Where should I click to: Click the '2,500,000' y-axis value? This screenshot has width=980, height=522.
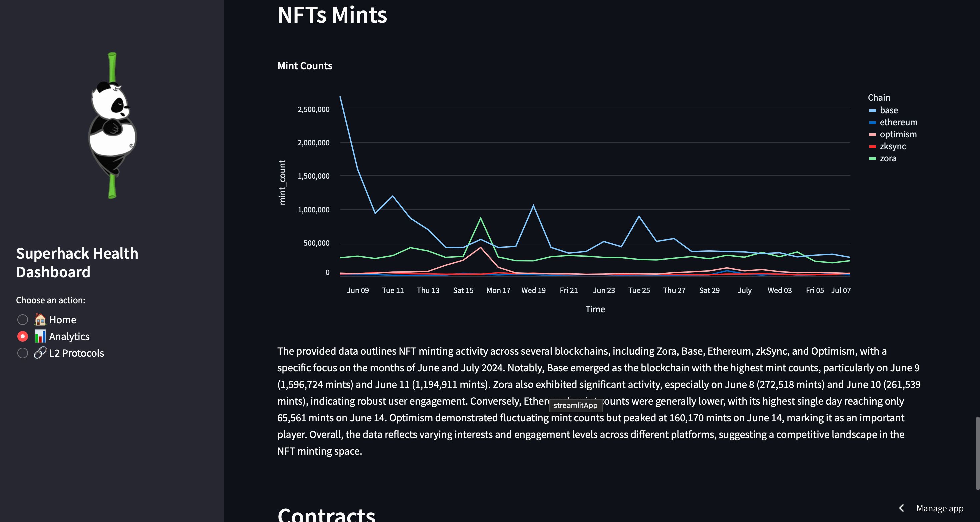point(313,110)
